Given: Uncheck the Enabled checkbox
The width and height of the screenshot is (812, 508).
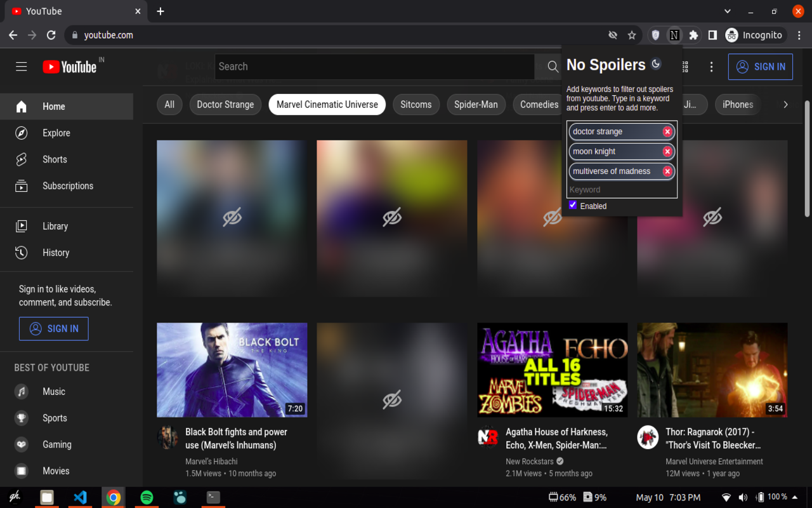Looking at the screenshot, I should [573, 205].
